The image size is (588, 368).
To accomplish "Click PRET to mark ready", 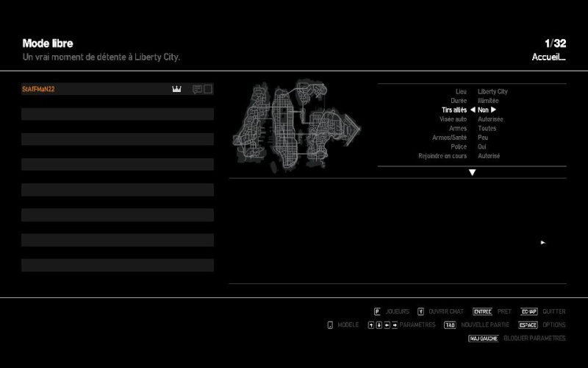I will 504,311.
